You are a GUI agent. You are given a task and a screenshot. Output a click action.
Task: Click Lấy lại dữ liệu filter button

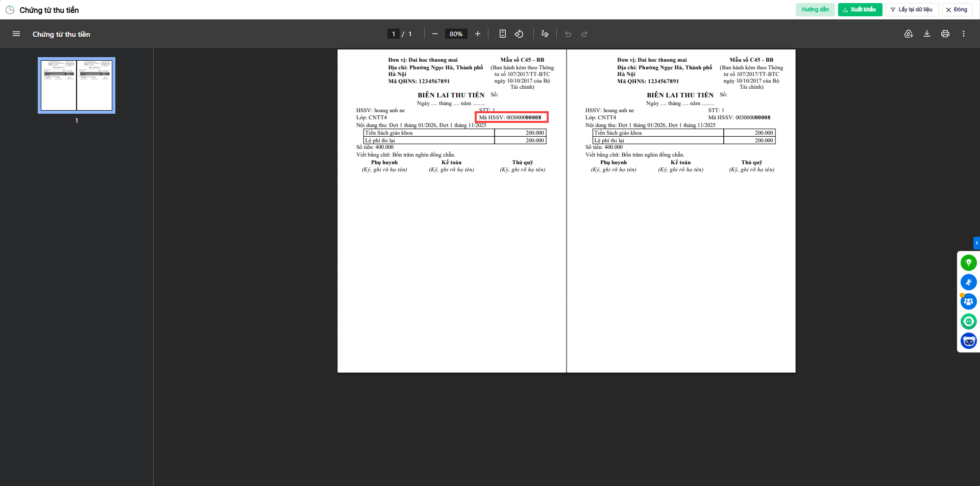912,10
